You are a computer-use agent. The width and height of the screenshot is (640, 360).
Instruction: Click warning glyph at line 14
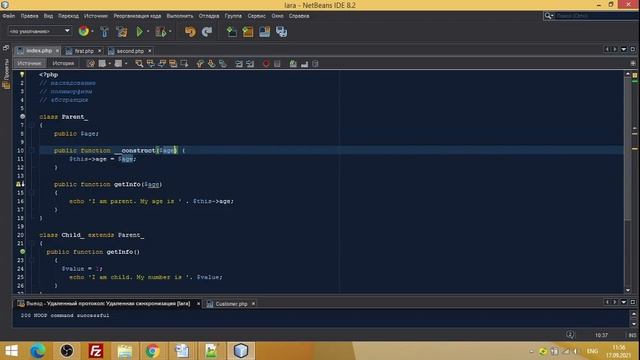point(20,184)
